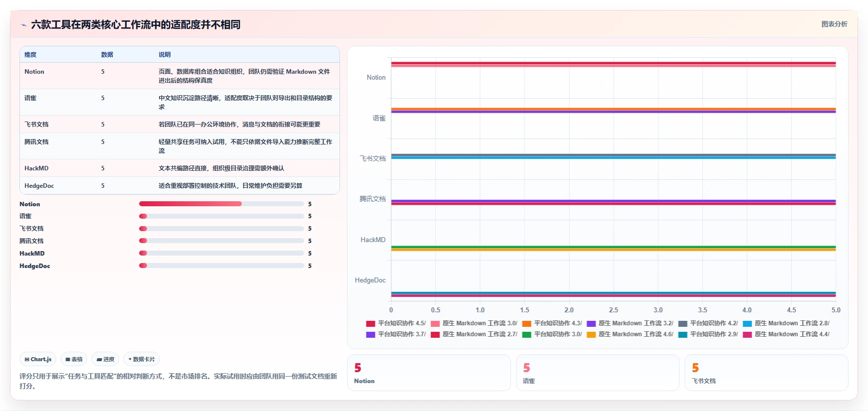Click the HedgeDoc progress bar

(x=221, y=266)
